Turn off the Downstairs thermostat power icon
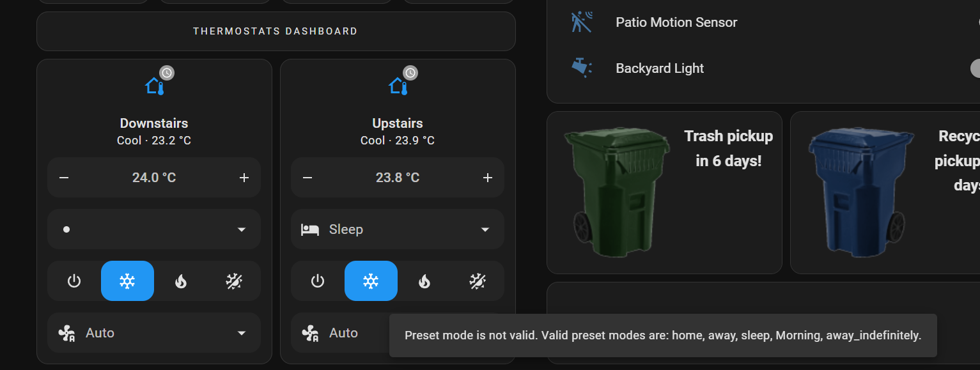The width and height of the screenshot is (980, 370). 74,281
